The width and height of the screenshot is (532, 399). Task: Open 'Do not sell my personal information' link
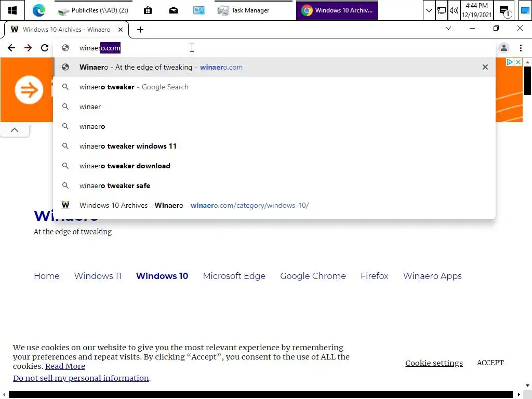81,378
